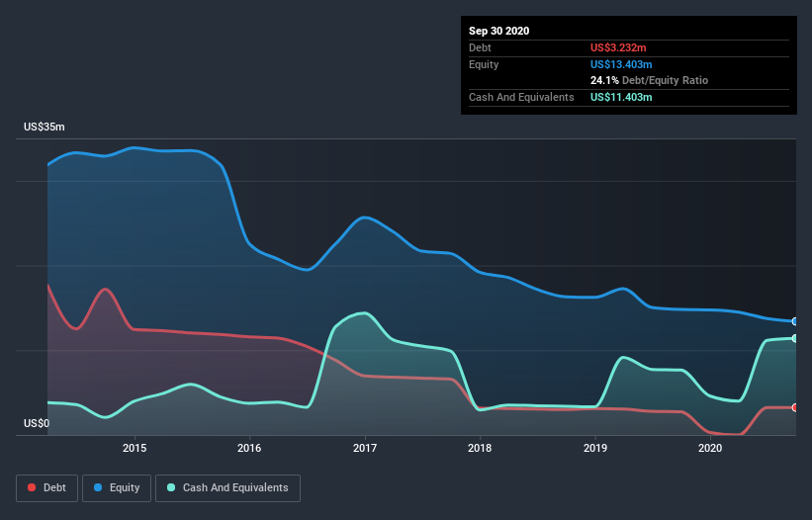
Task: Select the 2015 x-axis label
Action: point(135,448)
